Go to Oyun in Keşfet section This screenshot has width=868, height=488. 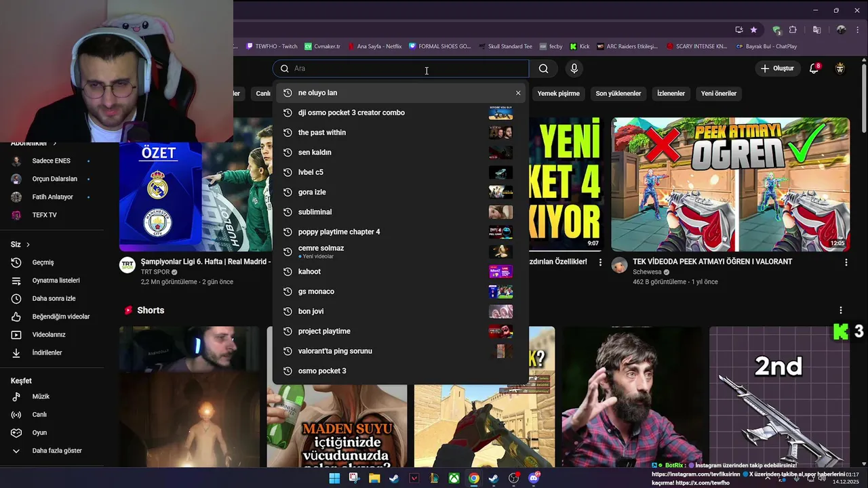pyautogui.click(x=39, y=432)
